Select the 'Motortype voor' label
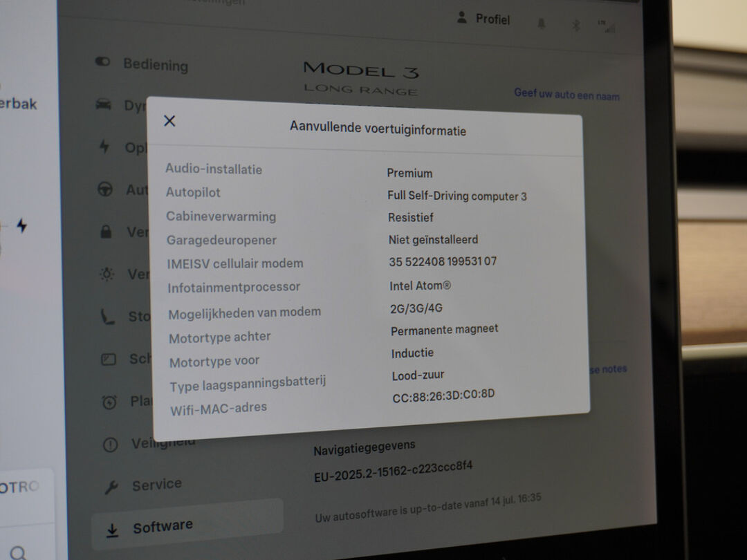 click(214, 362)
